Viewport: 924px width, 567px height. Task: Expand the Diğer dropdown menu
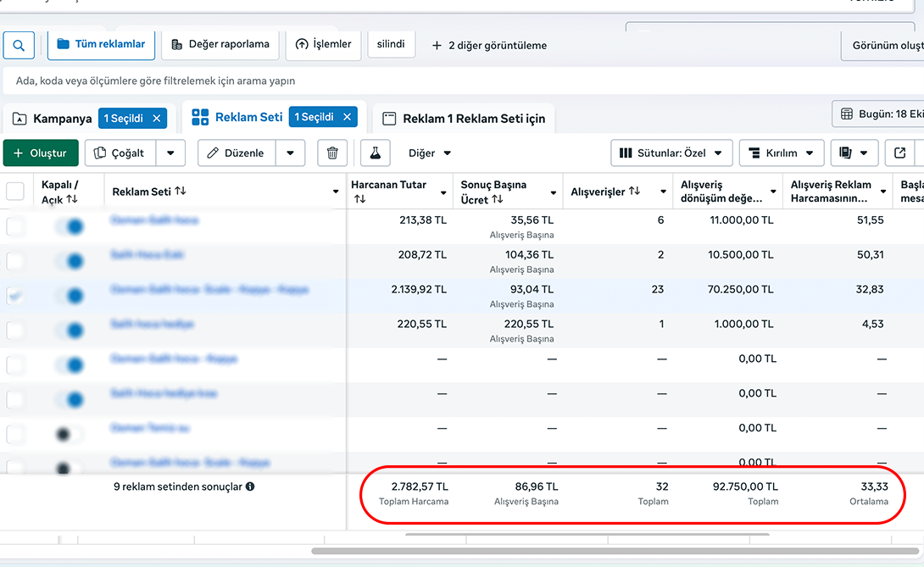click(x=430, y=153)
